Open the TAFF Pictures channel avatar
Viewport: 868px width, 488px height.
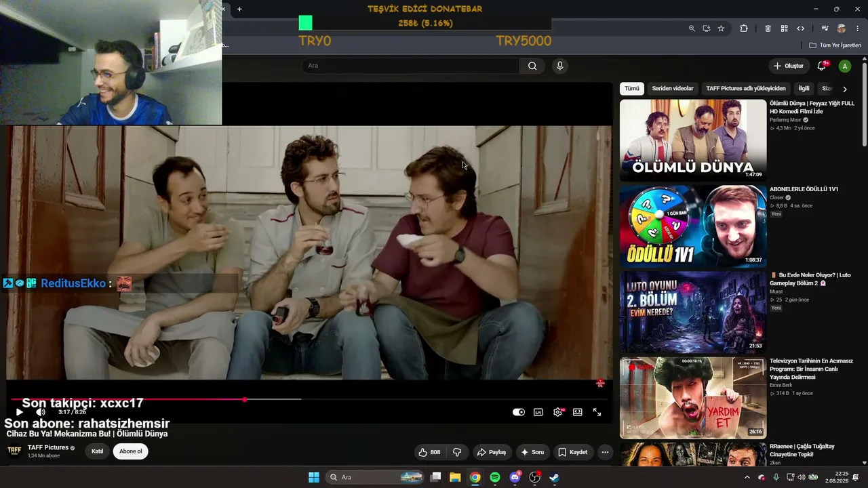pos(14,451)
